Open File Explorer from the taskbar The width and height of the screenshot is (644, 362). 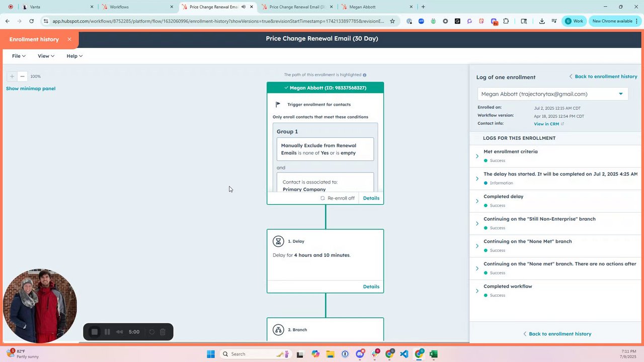click(x=330, y=354)
